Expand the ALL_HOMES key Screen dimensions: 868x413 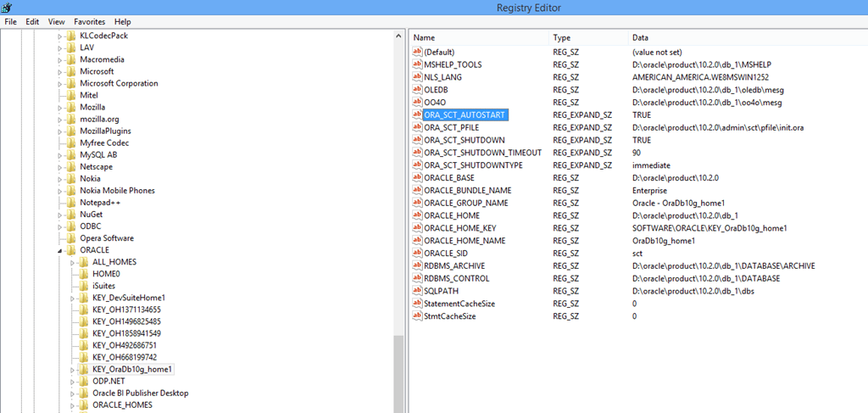pyautogui.click(x=73, y=262)
